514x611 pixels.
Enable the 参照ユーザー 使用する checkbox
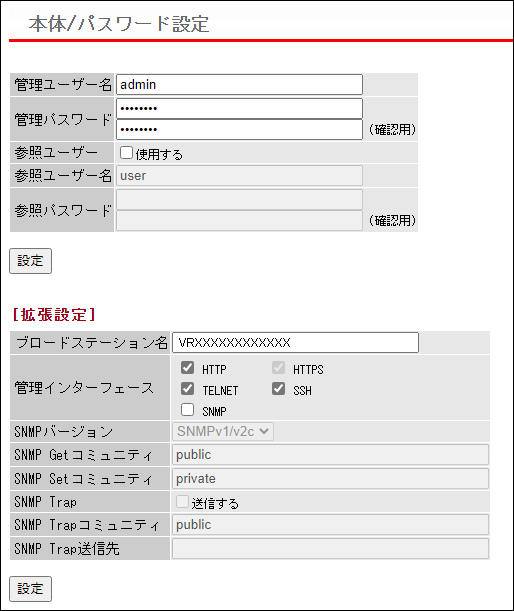[126, 153]
